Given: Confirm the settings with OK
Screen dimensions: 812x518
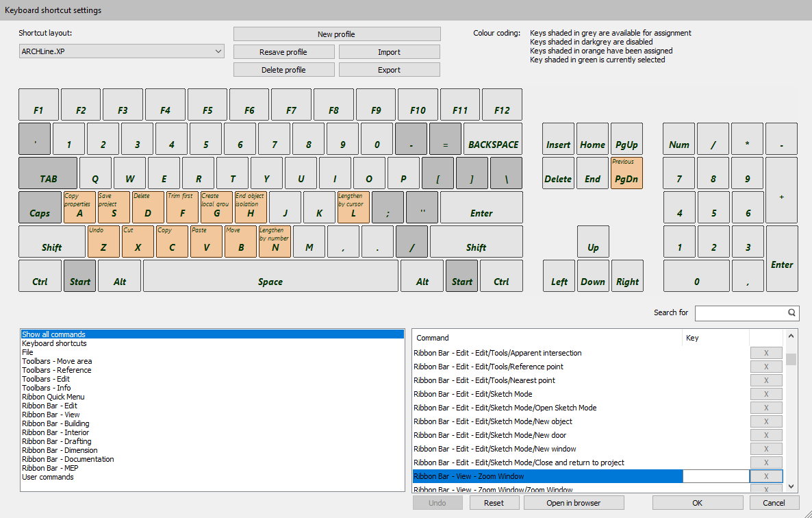Looking at the screenshot, I should point(698,503).
